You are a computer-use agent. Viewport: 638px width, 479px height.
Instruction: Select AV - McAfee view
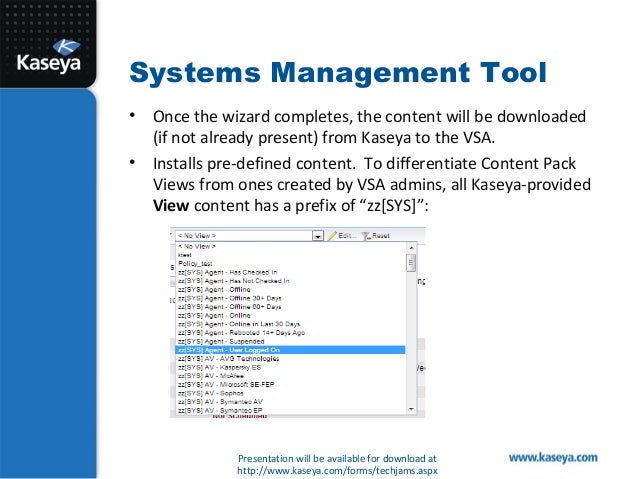click(291, 376)
